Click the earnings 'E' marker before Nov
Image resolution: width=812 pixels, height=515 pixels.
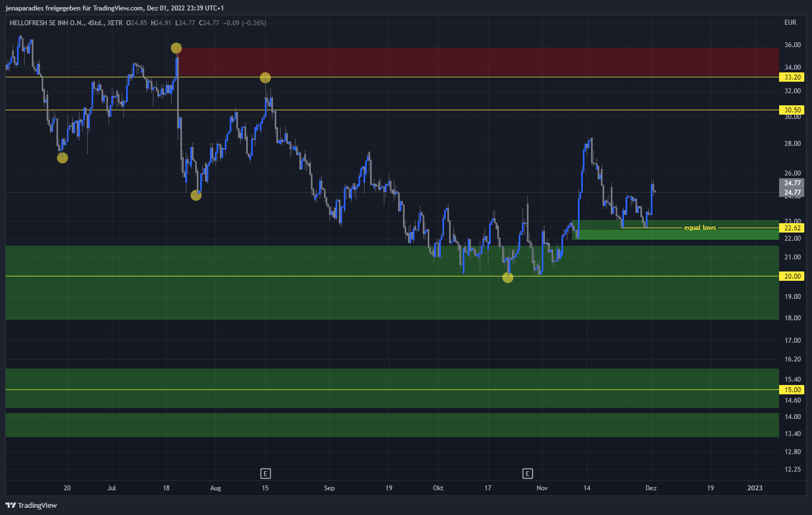point(527,473)
